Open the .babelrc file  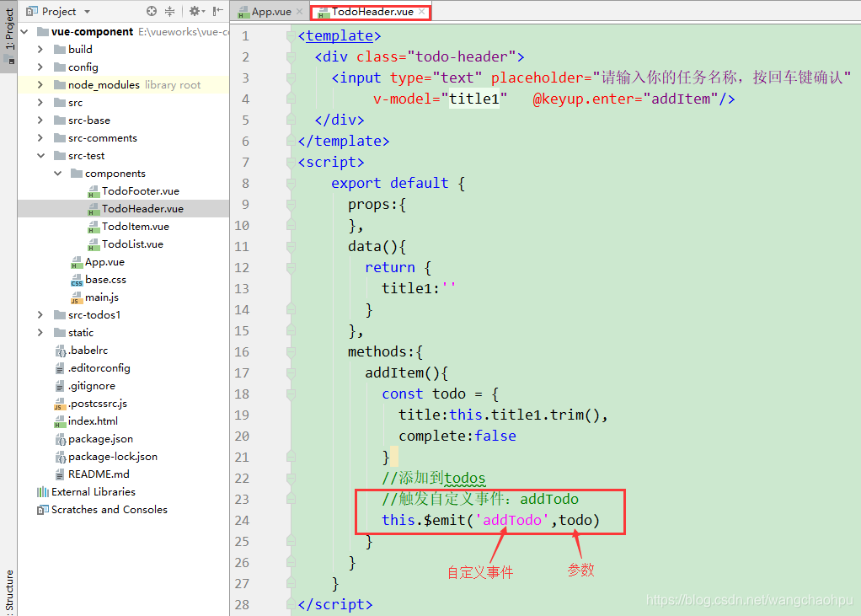pyautogui.click(x=88, y=351)
